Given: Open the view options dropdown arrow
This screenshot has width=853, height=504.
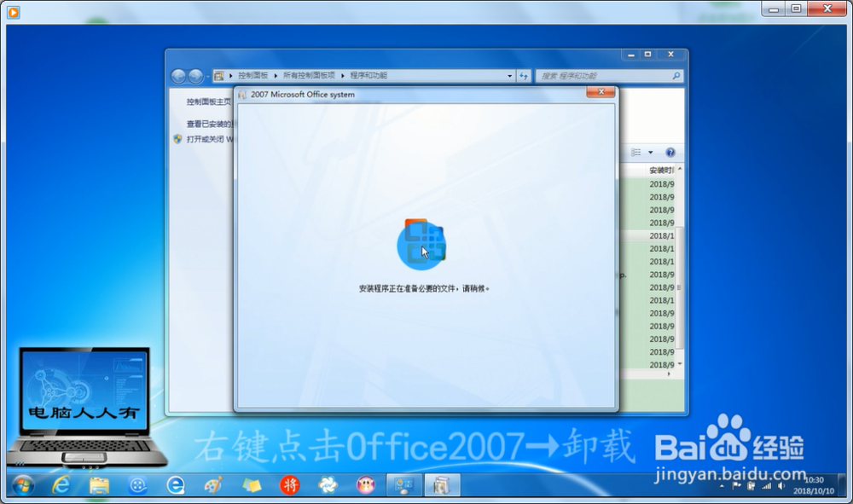Looking at the screenshot, I should tap(650, 153).
